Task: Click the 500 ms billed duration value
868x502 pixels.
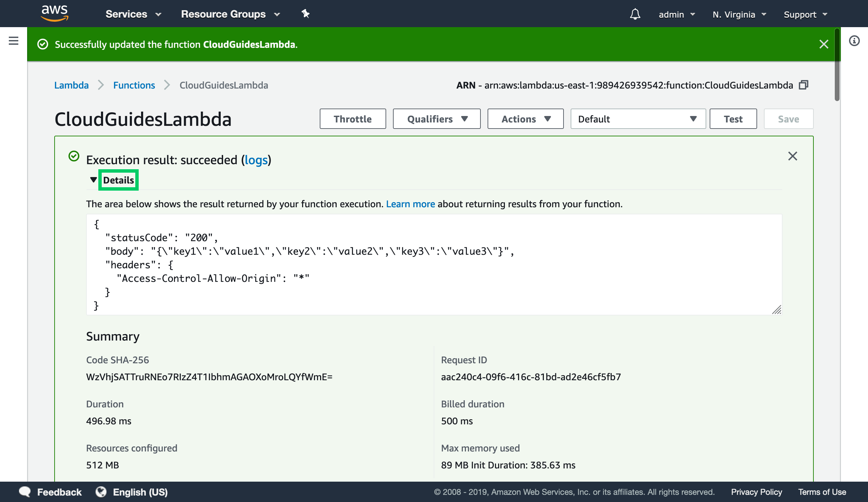Action: pyautogui.click(x=457, y=421)
